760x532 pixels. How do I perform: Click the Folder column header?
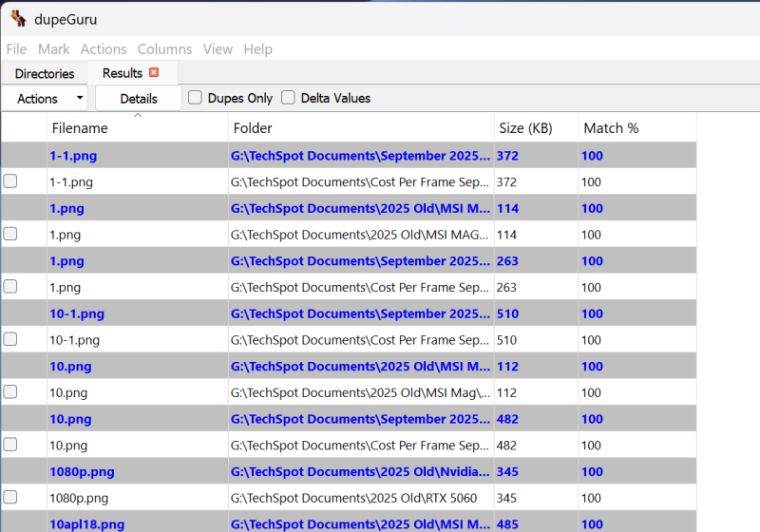(253, 128)
